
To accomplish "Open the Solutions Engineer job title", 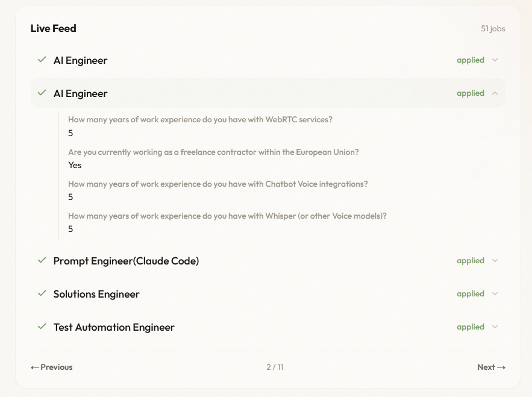I will click(96, 294).
